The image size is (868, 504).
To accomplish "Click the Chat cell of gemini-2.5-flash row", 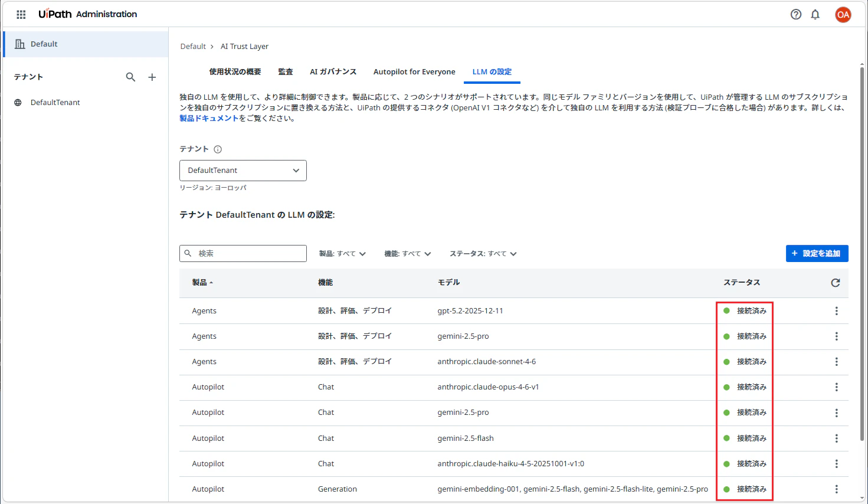I will [x=326, y=438].
